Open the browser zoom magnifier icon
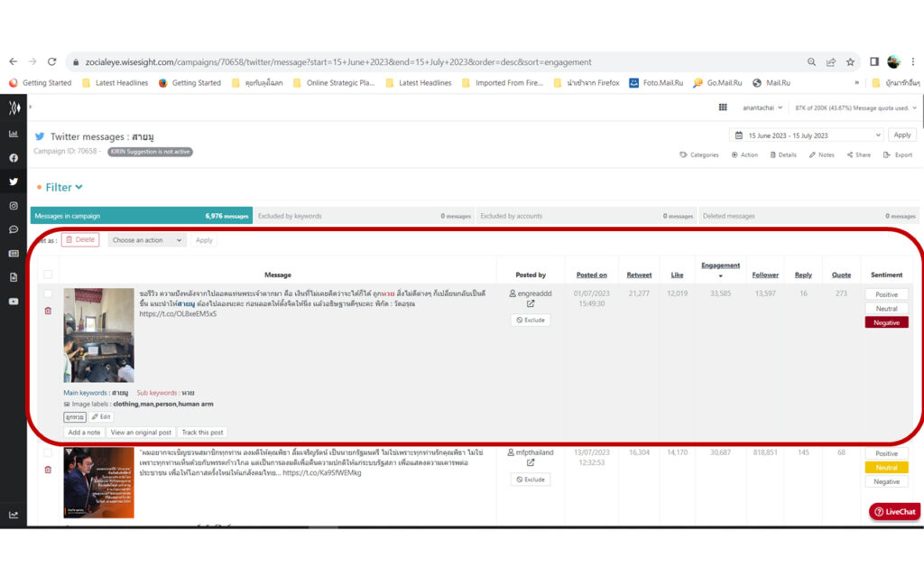Image resolution: width=924 pixels, height=578 pixels. pyautogui.click(x=811, y=62)
